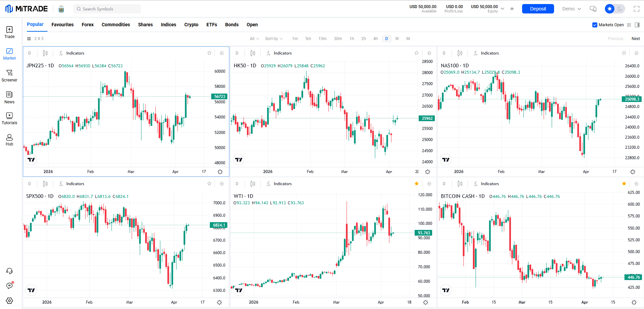
Task: Open chart settings gear on WTI chart
Action: click(425, 302)
